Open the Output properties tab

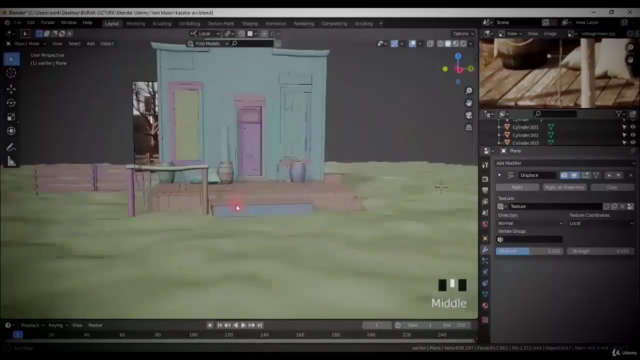tap(485, 190)
